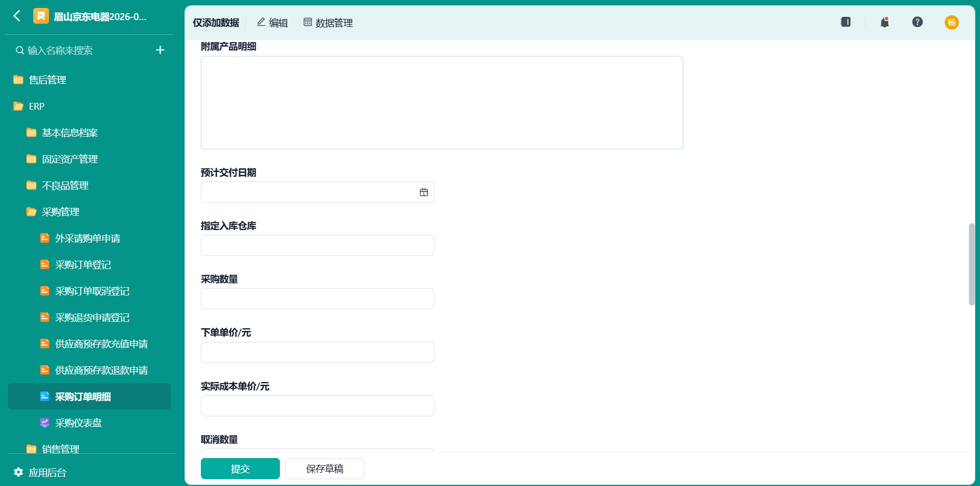Click the 固定资产管理 folder icon
980x486 pixels.
point(32,159)
